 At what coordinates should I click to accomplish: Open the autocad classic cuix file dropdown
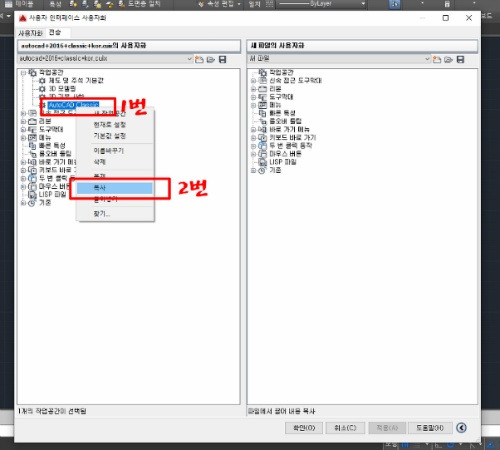(189, 59)
